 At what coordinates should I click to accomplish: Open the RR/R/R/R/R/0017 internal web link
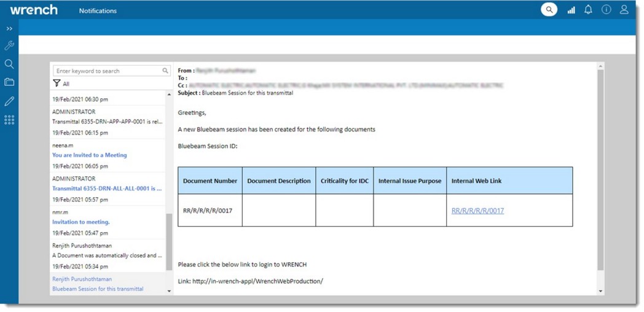click(477, 211)
